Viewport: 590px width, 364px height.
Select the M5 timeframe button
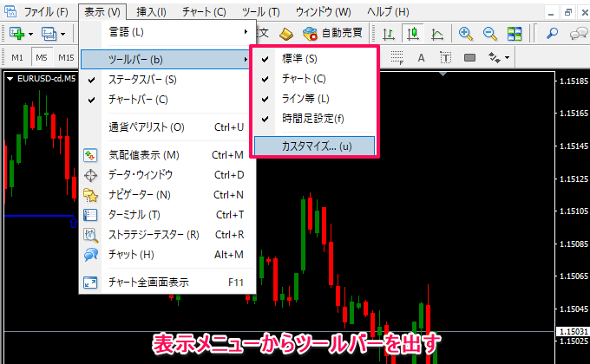[42, 58]
